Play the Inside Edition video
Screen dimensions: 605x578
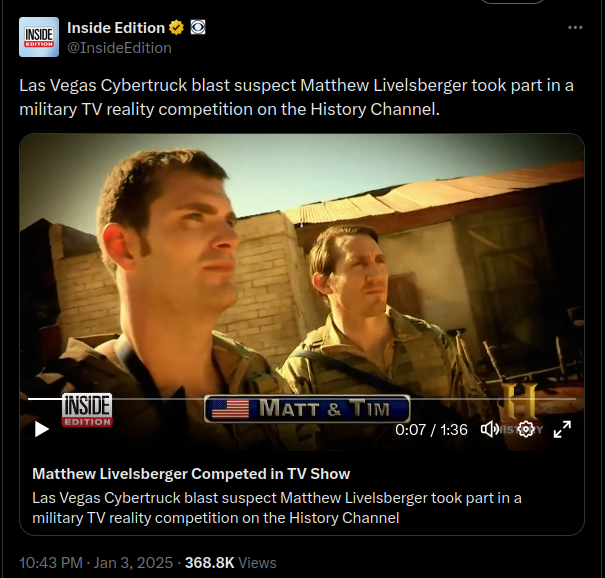click(x=42, y=429)
